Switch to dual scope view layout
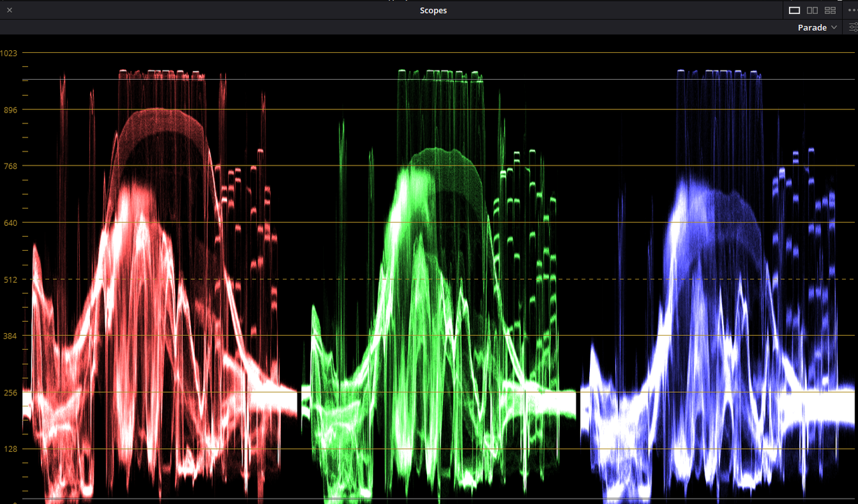The height and width of the screenshot is (504, 858). coord(812,10)
